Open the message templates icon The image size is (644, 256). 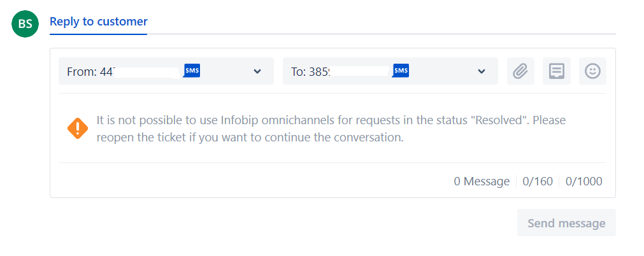coord(557,71)
